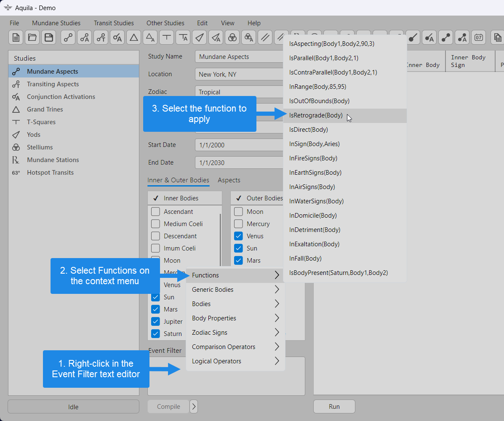Open the Transit Studies menu
Viewport: 504px width, 421px height.
[114, 23]
